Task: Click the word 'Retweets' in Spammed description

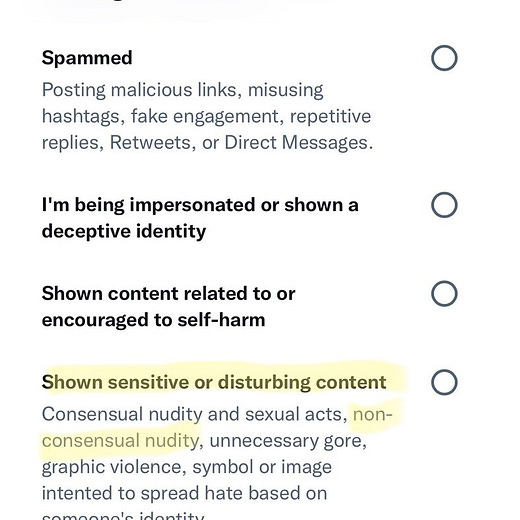Action: tap(150, 143)
